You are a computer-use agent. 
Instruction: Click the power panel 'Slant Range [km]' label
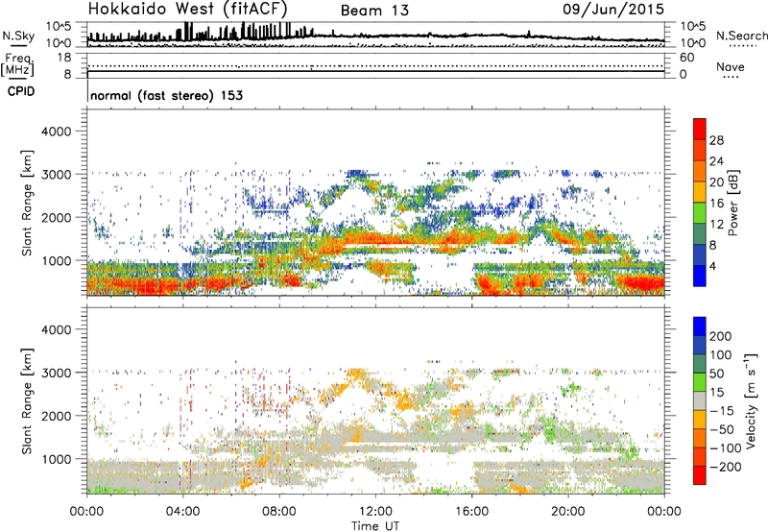pyautogui.click(x=27, y=203)
